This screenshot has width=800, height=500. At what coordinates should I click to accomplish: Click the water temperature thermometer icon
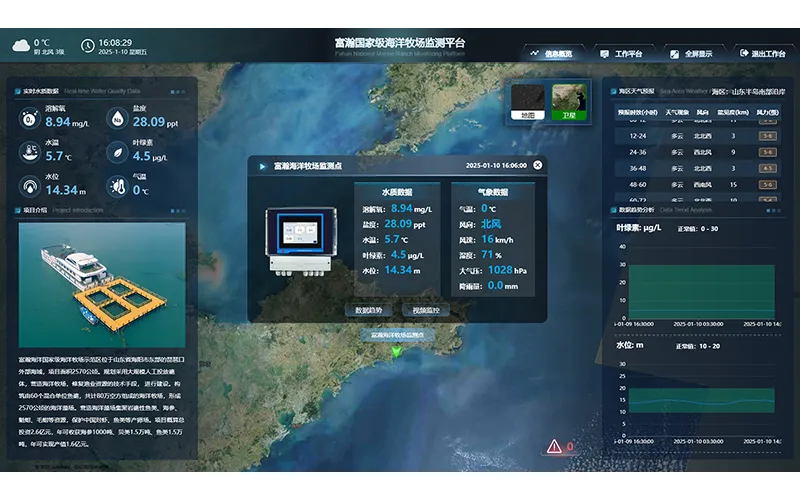[x=29, y=152]
